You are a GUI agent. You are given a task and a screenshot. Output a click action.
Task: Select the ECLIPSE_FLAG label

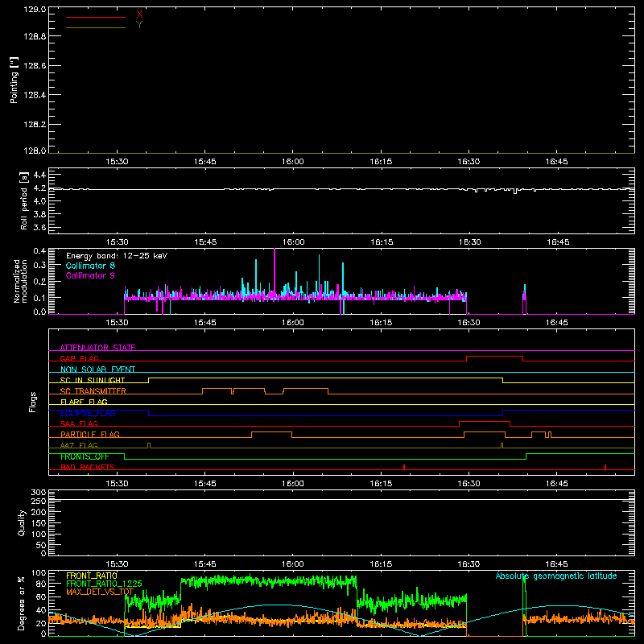pos(88,413)
